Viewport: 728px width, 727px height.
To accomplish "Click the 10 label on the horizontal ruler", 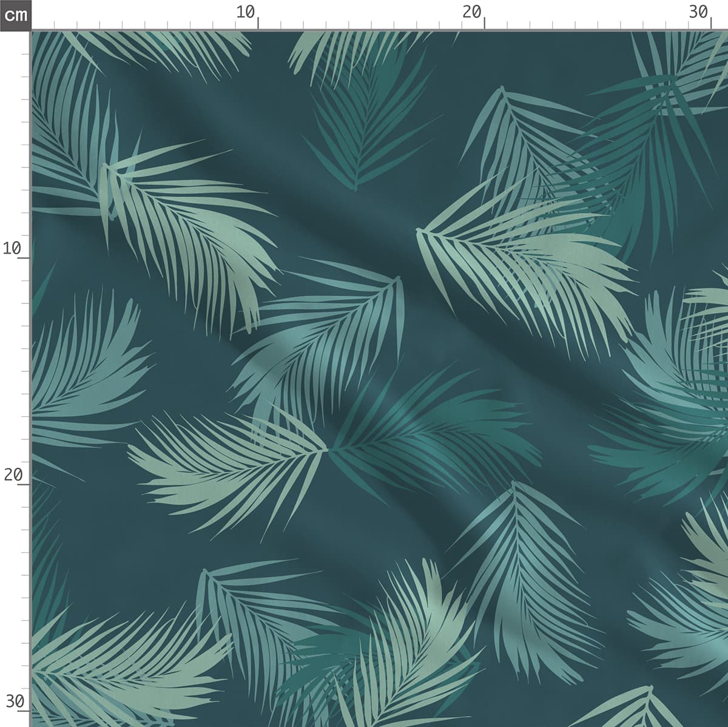I will 246,12.
